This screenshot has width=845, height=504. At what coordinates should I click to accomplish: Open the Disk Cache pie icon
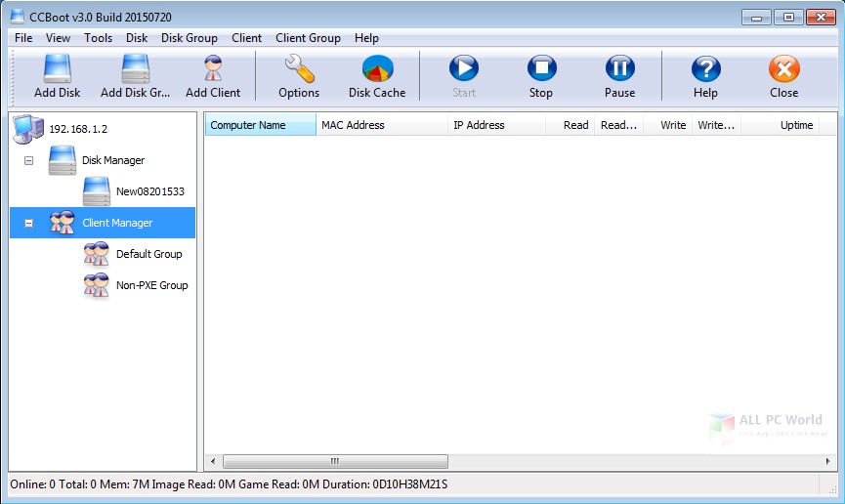pos(377,69)
